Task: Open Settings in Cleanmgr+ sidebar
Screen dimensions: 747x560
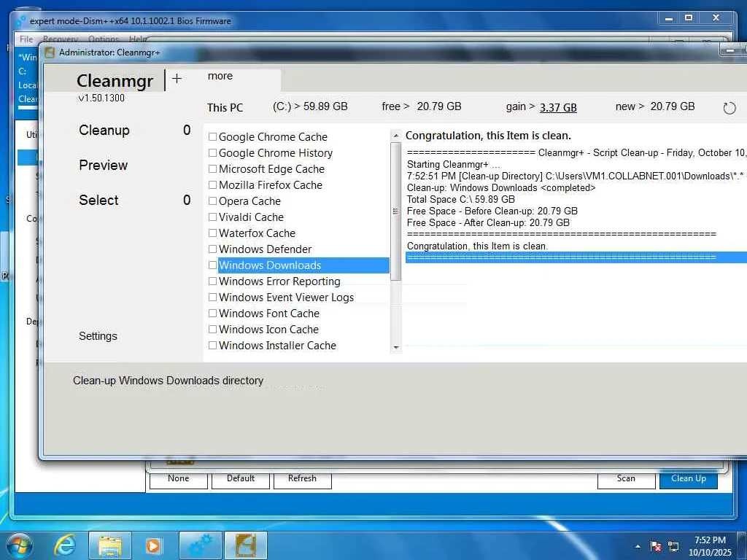Action: [98, 336]
